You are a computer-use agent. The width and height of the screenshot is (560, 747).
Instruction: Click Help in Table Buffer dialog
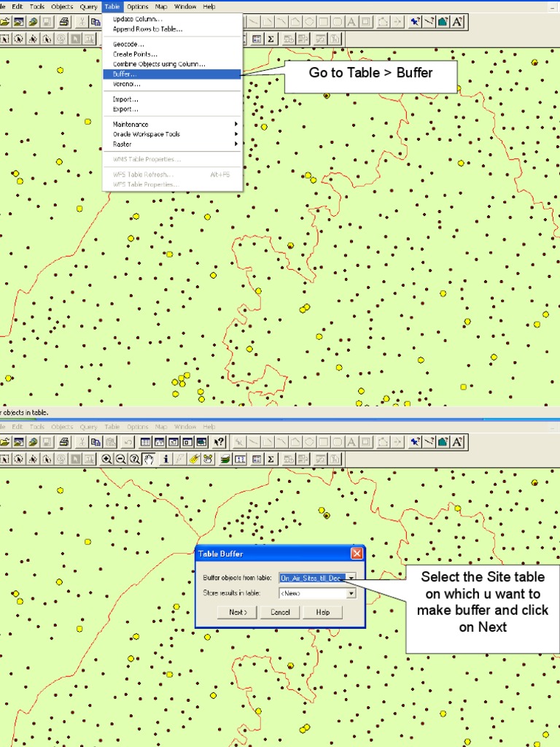(323, 612)
